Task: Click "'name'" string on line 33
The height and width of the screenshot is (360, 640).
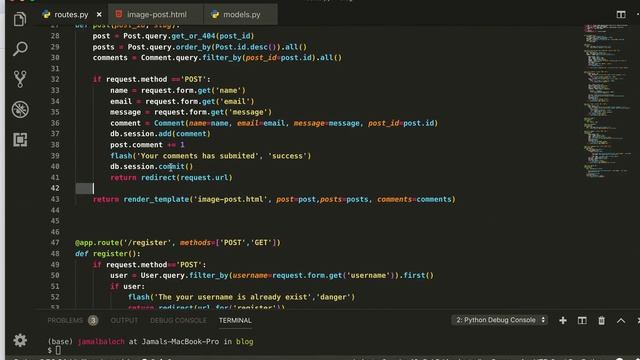Action: pyautogui.click(x=229, y=90)
